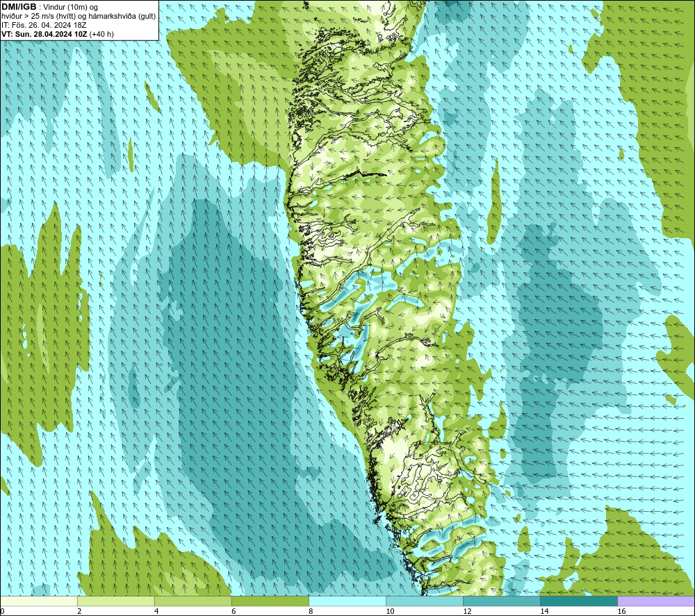Screen dimensions: 695x616
Task: Click the light teal 10-12 legend swatch
Action: coord(425,601)
